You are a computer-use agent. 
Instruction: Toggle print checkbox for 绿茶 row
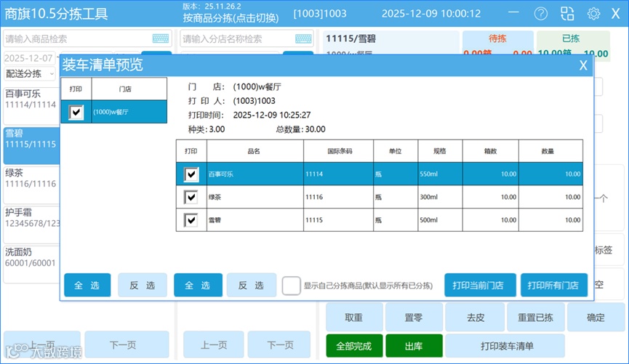[191, 197]
